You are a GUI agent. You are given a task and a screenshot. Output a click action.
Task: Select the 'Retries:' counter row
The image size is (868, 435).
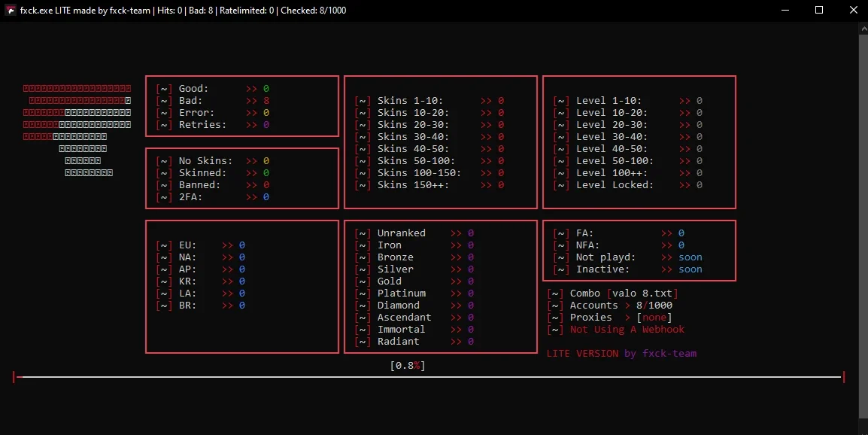point(213,125)
